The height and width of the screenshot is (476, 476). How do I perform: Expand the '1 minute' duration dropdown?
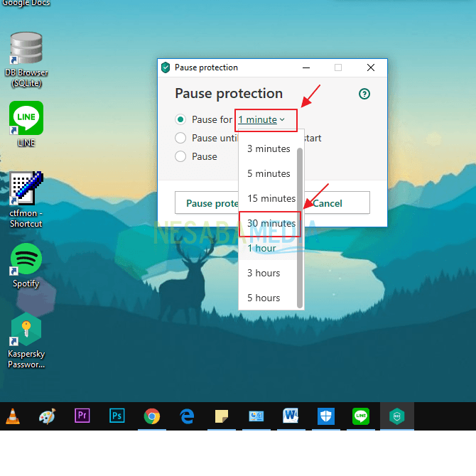click(261, 119)
